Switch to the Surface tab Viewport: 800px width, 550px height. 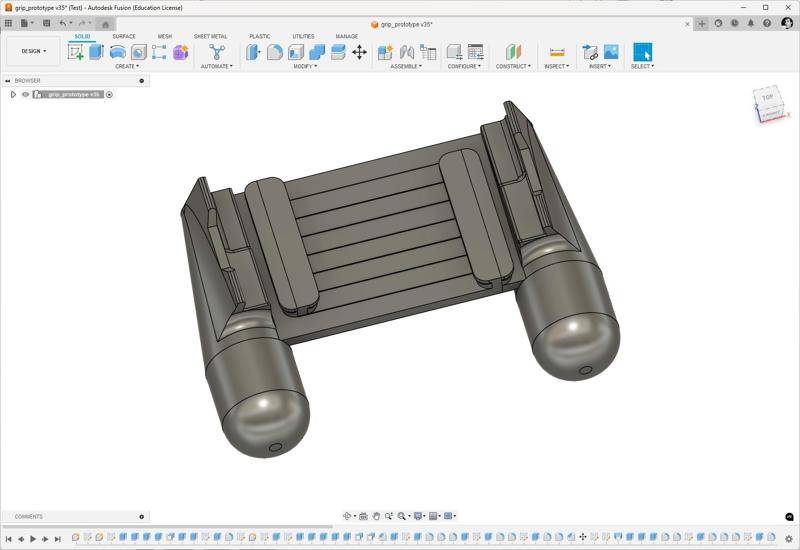click(x=124, y=36)
